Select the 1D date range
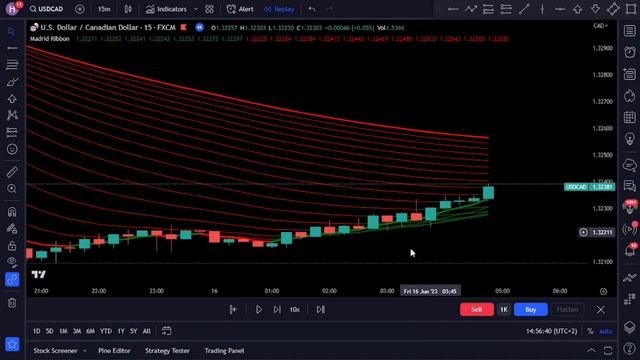Image resolution: width=640 pixels, height=360 pixels. pos(37,331)
